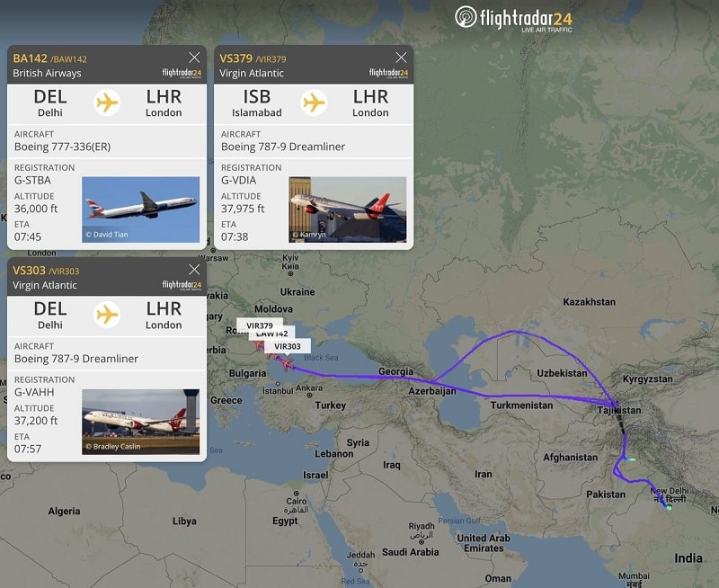Click the red aircraft icon over the Black Sea
This screenshot has width=719, height=588.
[x=288, y=364]
